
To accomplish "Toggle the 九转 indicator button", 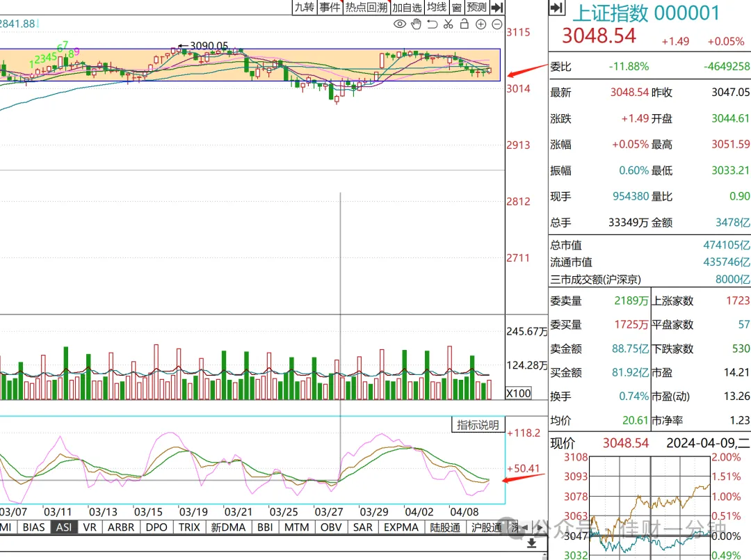I will pos(305,7).
